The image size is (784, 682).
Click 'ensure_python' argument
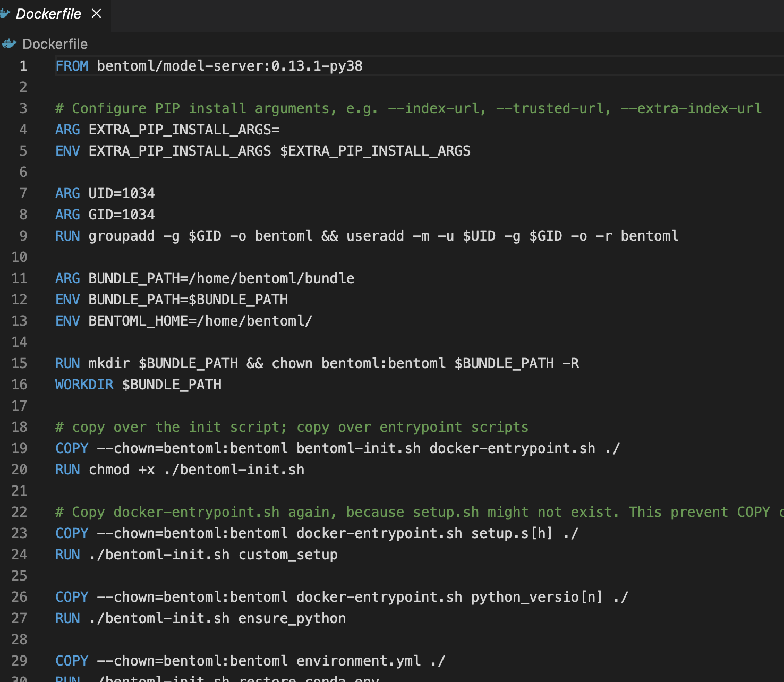coord(292,618)
